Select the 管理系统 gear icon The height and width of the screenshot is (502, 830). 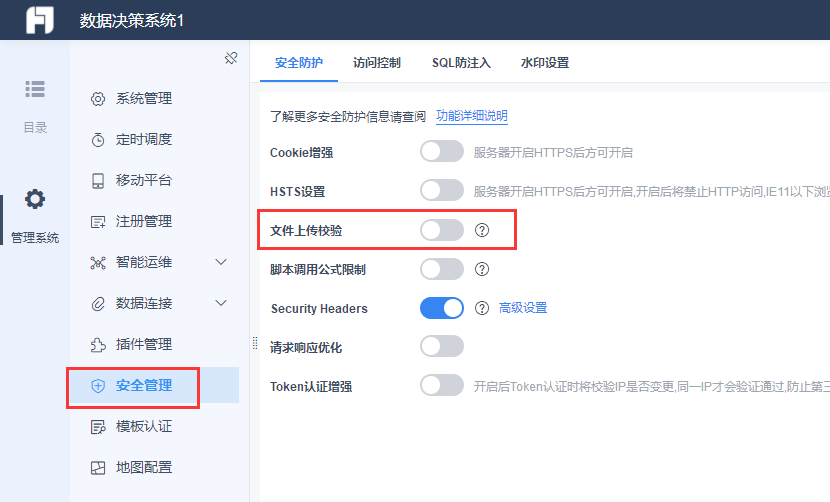pyautogui.click(x=35, y=199)
